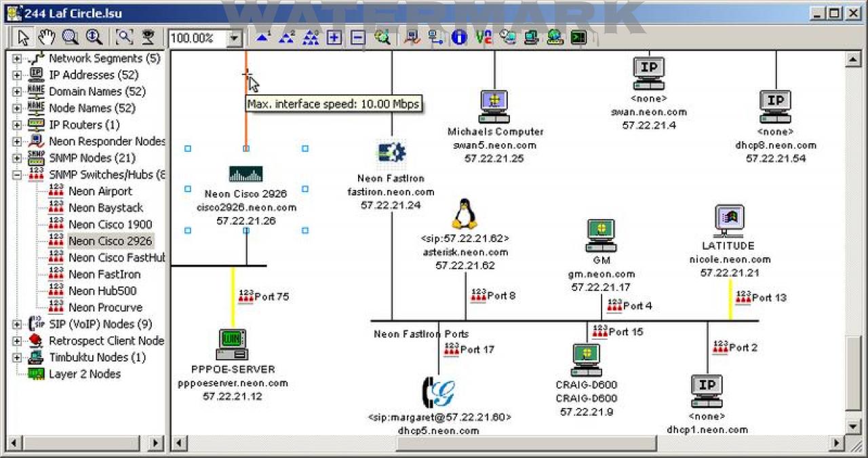
Task: Click the blue minus collapse icon
Action: click(x=358, y=37)
